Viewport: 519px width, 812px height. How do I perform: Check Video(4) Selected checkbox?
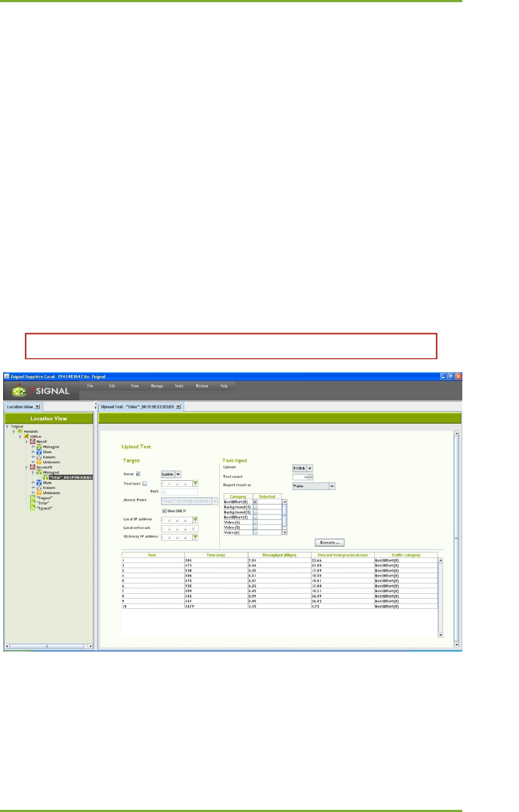point(255,522)
